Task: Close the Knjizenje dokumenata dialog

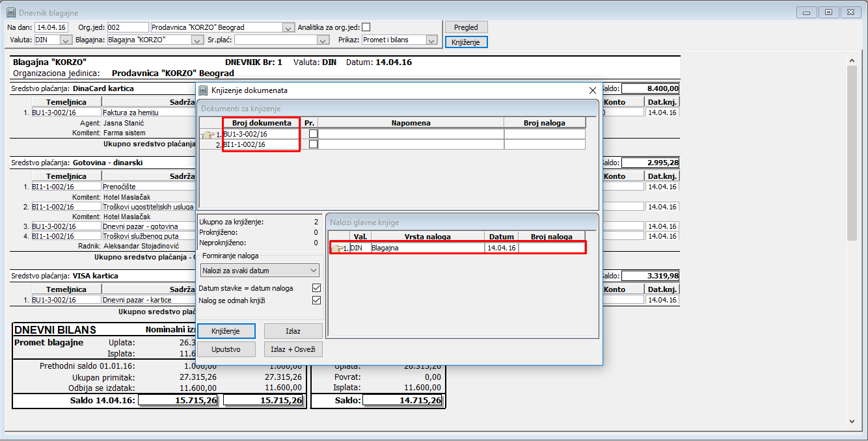Action: (x=592, y=90)
